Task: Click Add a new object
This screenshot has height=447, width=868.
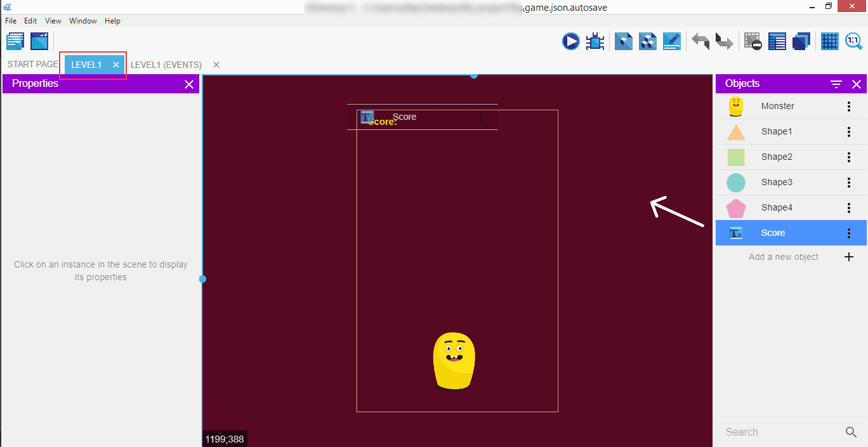Action: click(x=784, y=257)
